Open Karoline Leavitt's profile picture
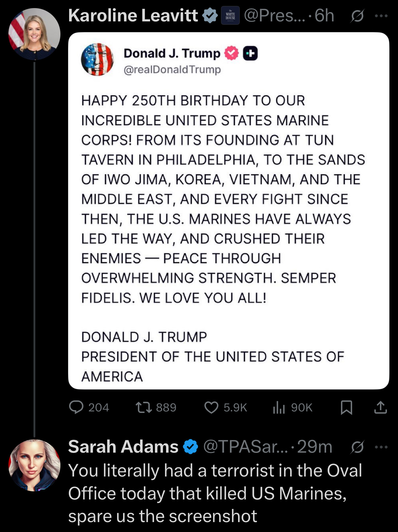 34,34
